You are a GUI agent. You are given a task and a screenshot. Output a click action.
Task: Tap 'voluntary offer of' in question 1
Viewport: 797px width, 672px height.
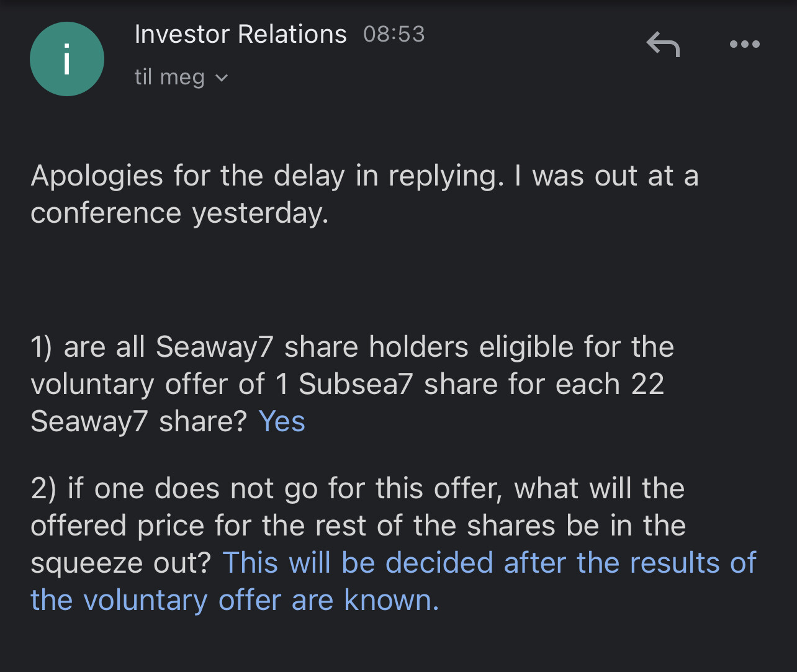click(148, 384)
